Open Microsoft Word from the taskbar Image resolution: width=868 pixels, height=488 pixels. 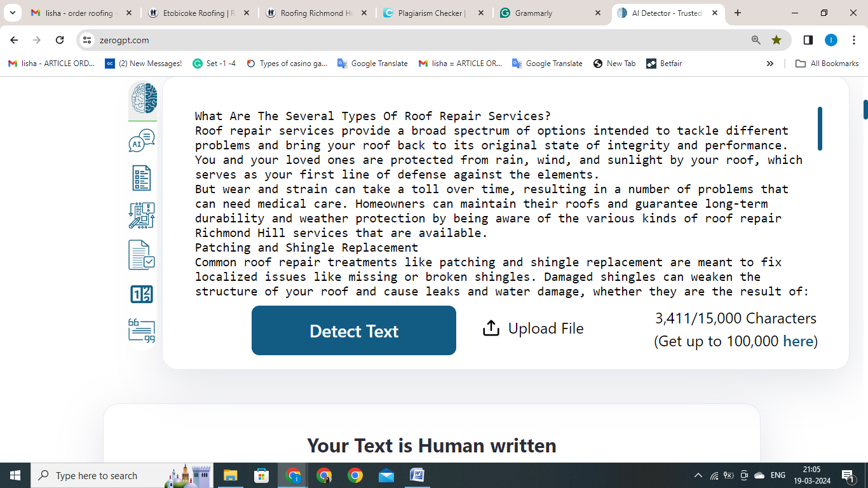point(417,475)
